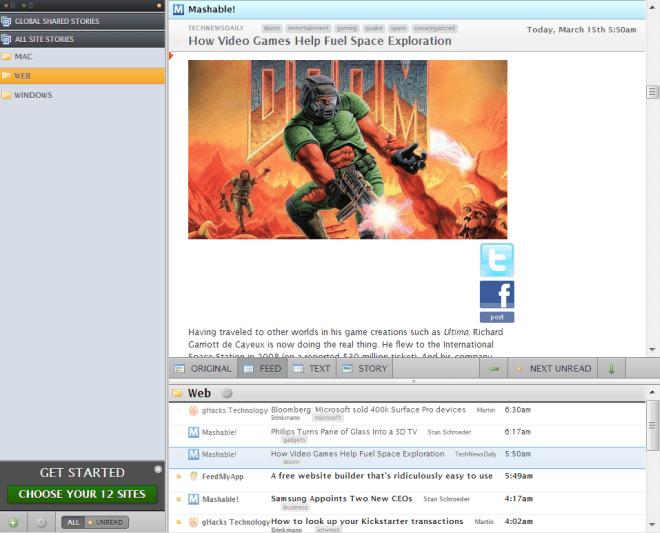The width and height of the screenshot is (660, 533).
Task: Click the green add site button
Action: tap(12, 522)
